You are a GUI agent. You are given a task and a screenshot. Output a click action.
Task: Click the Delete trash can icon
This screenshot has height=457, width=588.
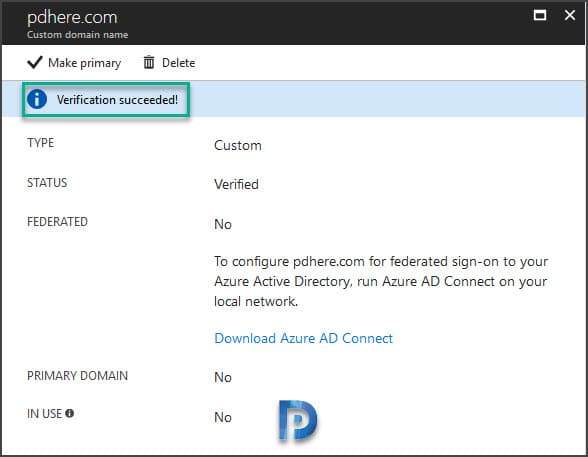(149, 62)
